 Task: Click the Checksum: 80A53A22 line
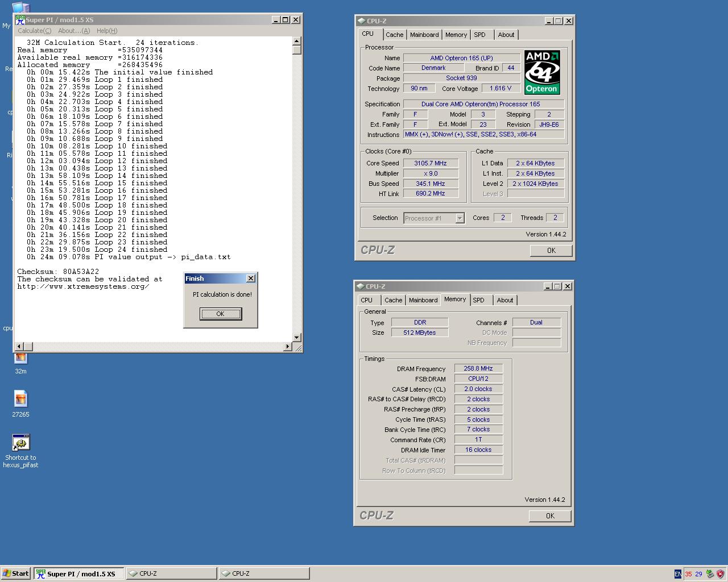58,272
